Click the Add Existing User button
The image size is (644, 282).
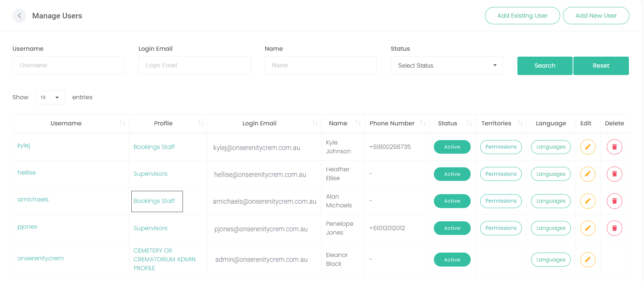(x=523, y=16)
